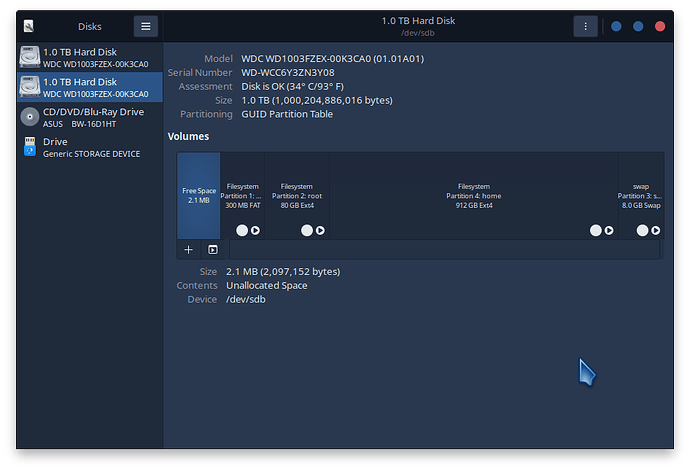Click the play icon on swap Partition 3
Image resolution: width=690 pixels, height=471 pixels.
656,230
